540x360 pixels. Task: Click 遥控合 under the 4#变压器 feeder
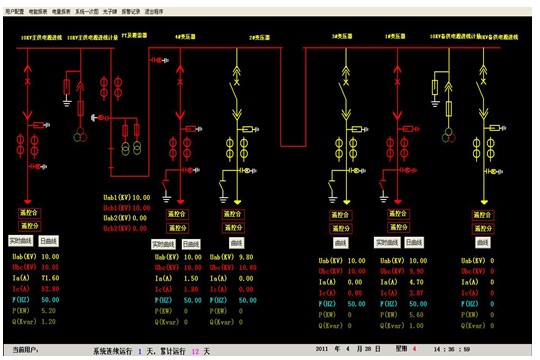click(177, 214)
